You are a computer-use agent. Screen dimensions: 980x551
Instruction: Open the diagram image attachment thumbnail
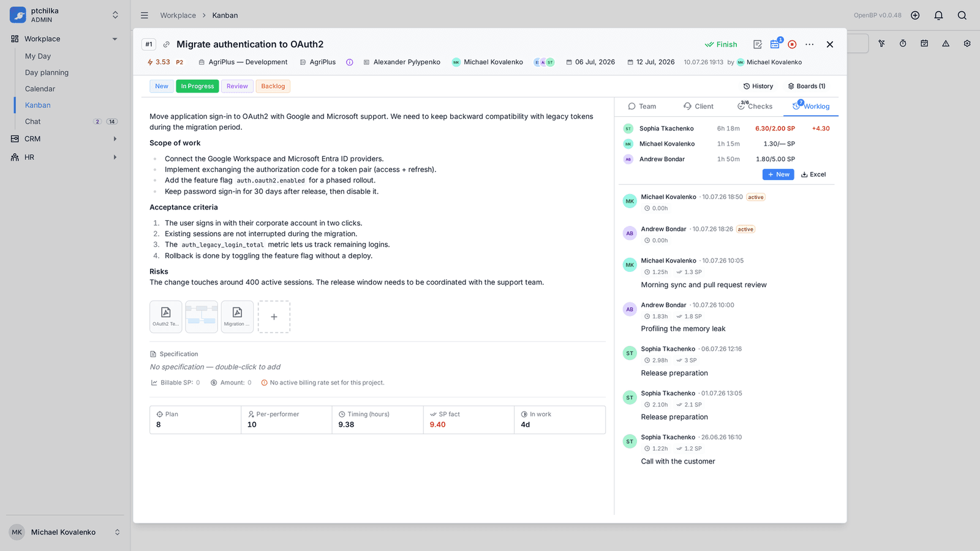pyautogui.click(x=202, y=317)
